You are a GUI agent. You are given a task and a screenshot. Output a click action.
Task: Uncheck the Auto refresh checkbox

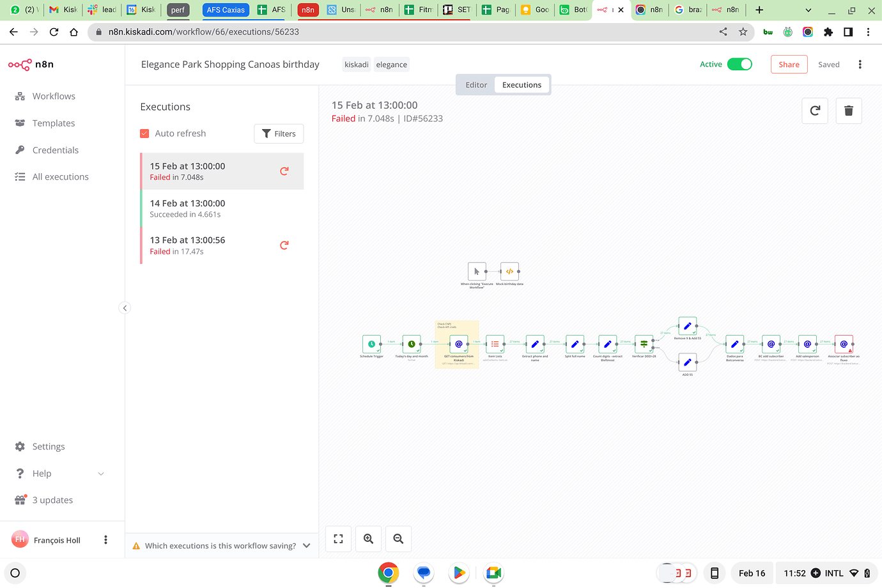point(143,133)
